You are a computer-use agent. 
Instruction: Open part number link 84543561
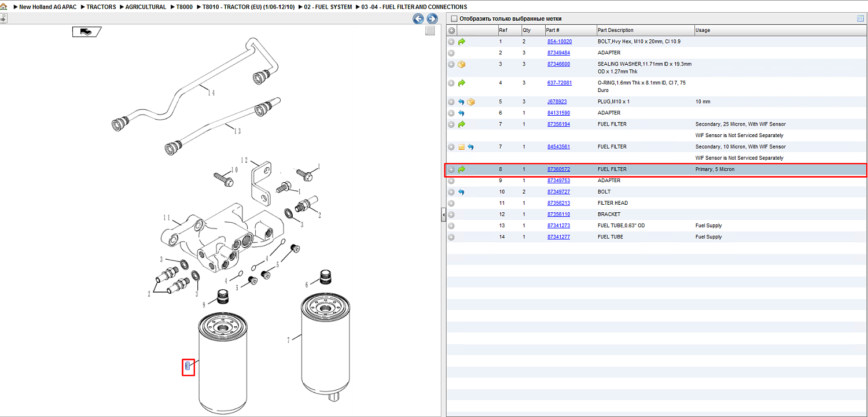(x=558, y=147)
